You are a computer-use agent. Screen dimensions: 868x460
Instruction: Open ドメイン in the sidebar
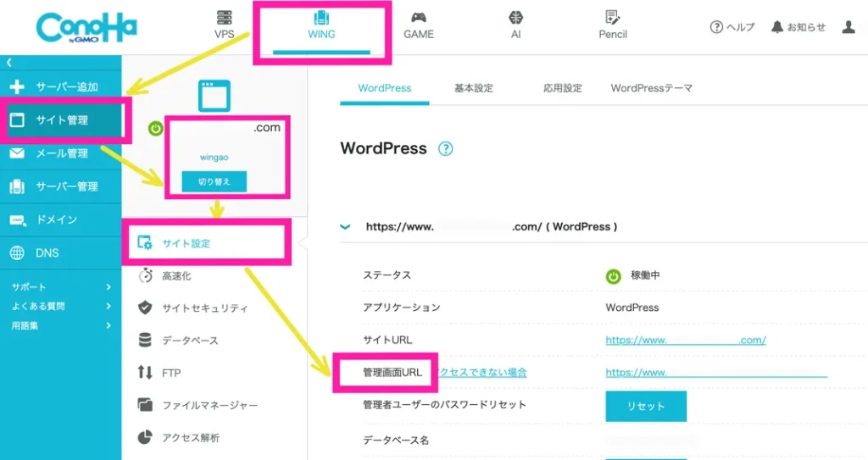60,219
